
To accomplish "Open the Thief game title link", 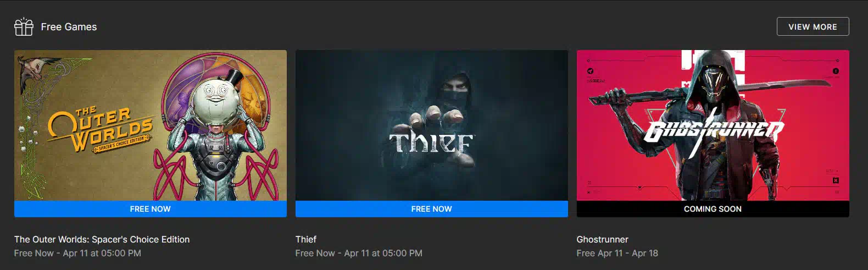I will (306, 239).
